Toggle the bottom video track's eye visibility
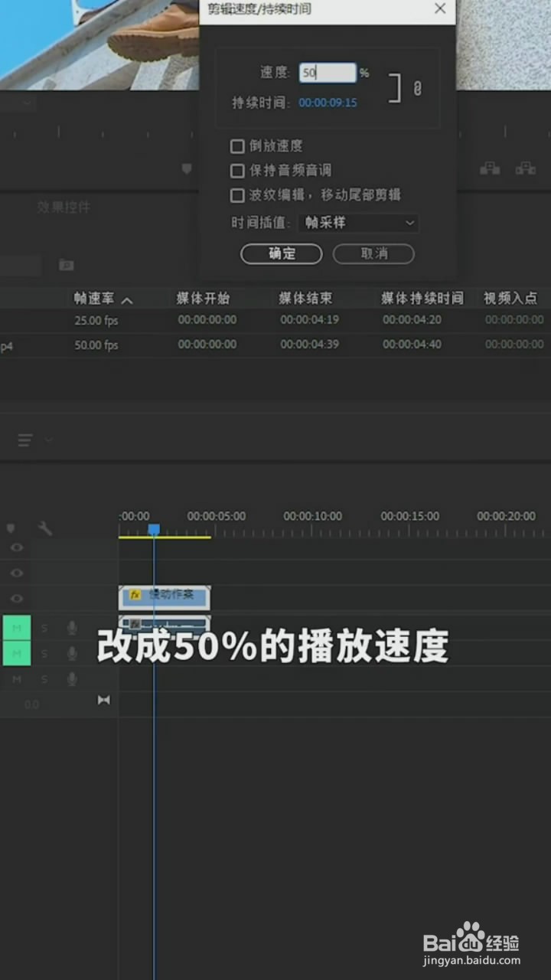Image resolution: width=551 pixels, height=980 pixels. point(16,598)
